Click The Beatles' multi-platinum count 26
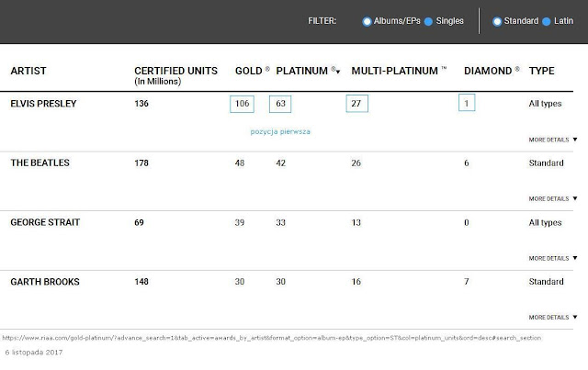 tap(356, 163)
